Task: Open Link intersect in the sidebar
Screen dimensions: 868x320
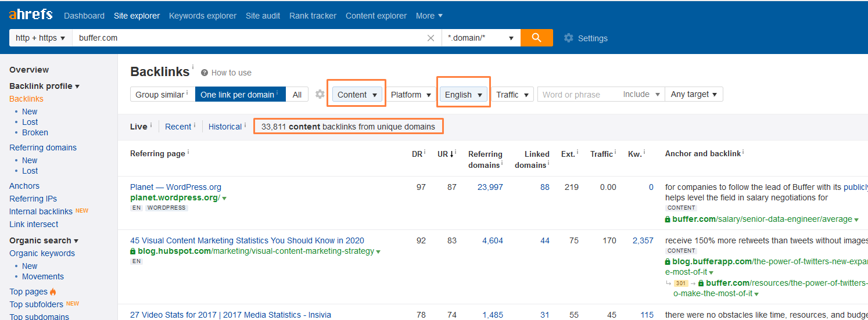Action: [x=34, y=224]
